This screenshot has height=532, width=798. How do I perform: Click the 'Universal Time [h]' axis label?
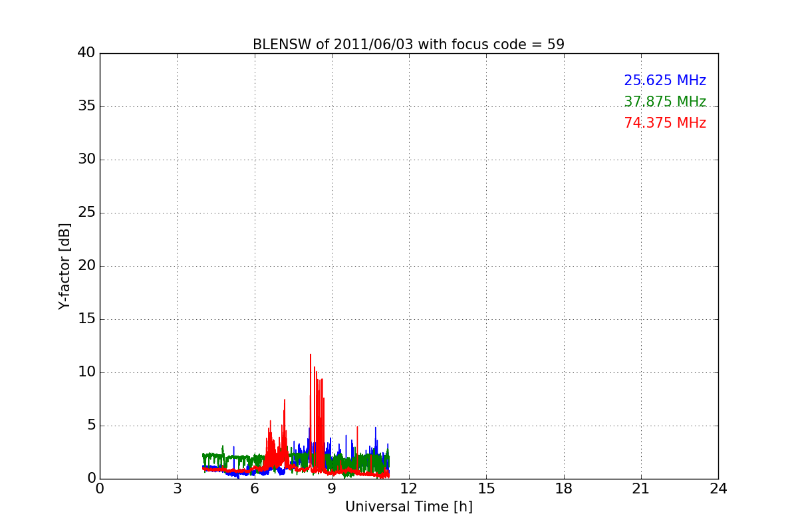tap(408, 507)
